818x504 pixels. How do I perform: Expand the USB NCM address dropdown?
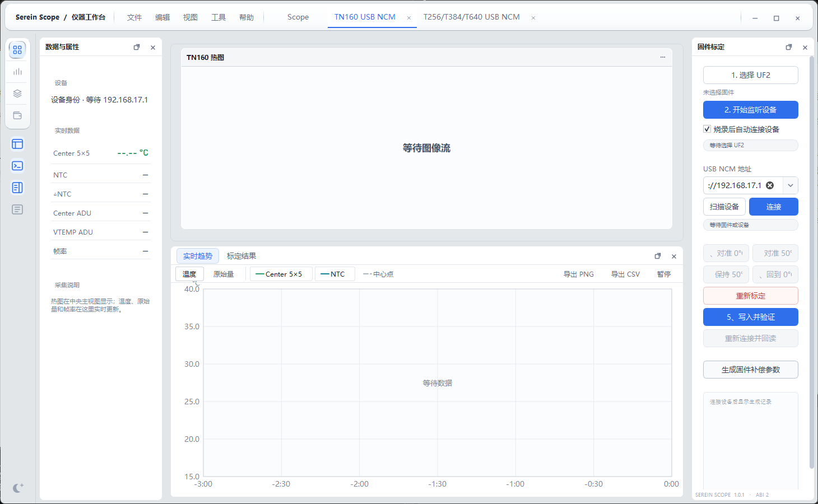[790, 185]
